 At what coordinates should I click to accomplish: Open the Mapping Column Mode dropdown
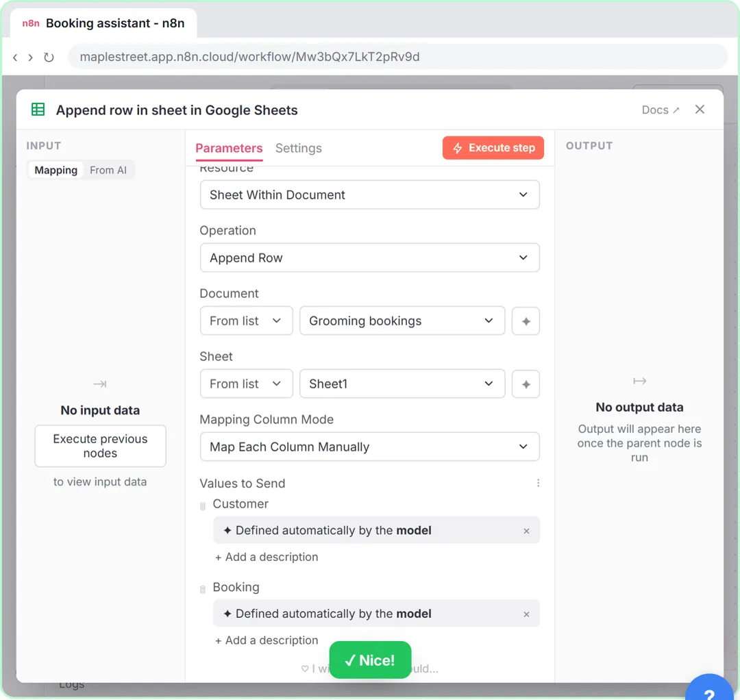(x=369, y=446)
